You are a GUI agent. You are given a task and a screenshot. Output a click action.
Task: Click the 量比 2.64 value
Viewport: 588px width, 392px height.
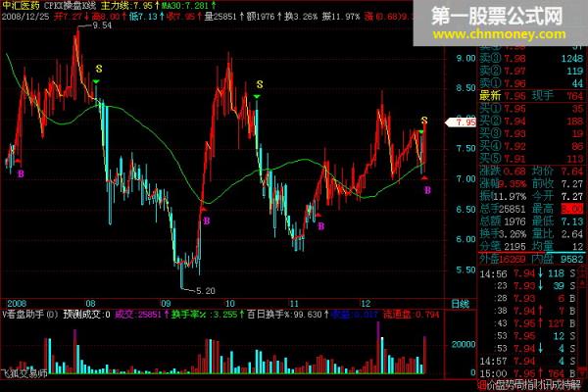(x=558, y=234)
